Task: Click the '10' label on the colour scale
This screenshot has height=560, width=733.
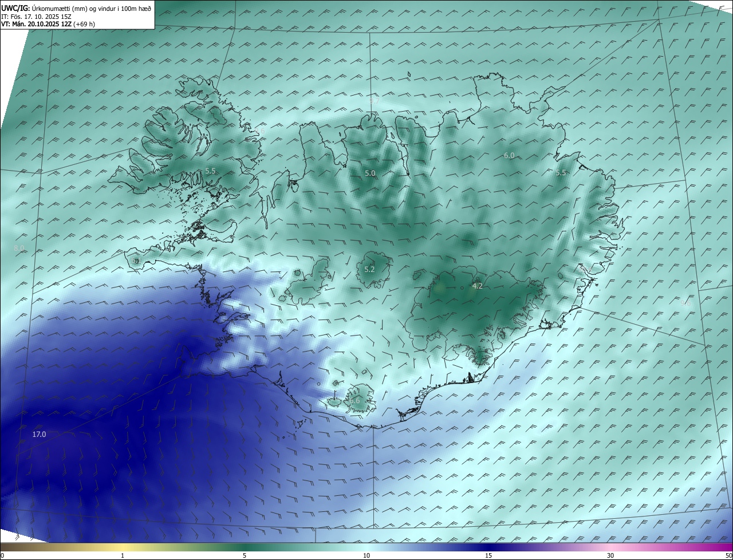Action: (x=366, y=555)
